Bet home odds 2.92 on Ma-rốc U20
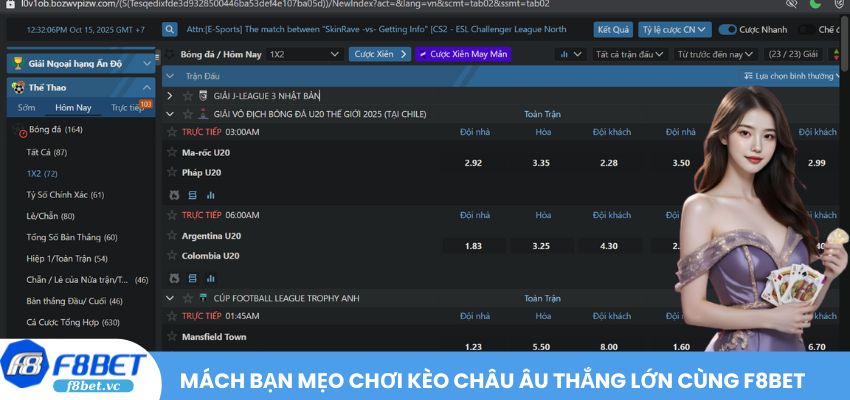The height and width of the screenshot is (400, 850). click(473, 163)
